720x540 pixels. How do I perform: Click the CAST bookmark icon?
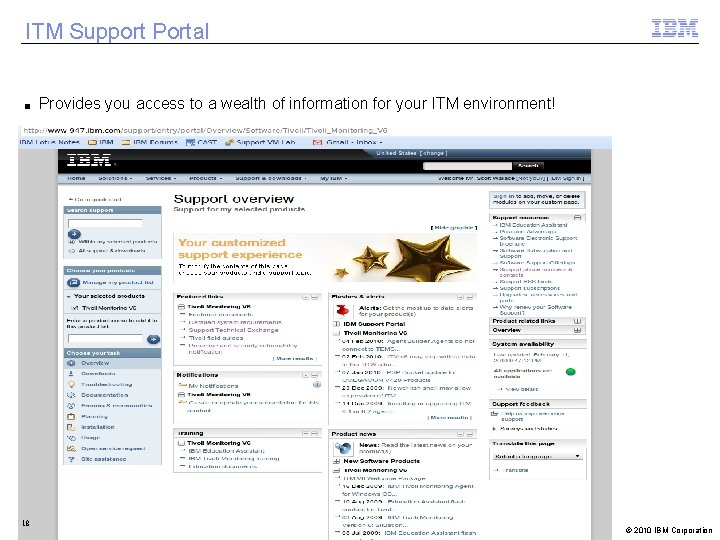point(191,142)
